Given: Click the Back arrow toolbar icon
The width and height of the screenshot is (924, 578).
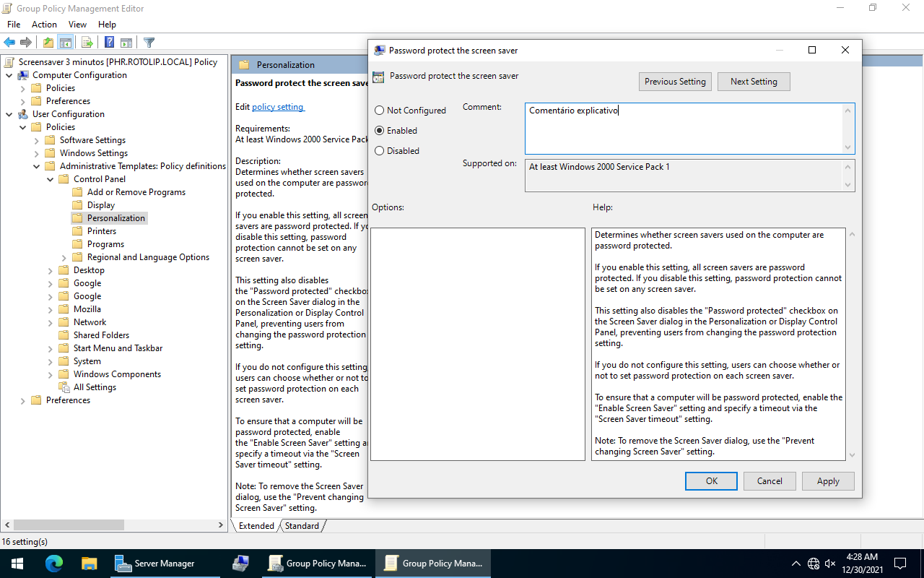Looking at the screenshot, I should pos(9,43).
